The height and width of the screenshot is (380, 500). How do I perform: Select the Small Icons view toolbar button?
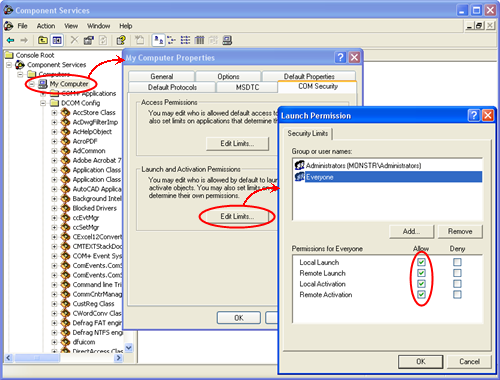(171, 40)
